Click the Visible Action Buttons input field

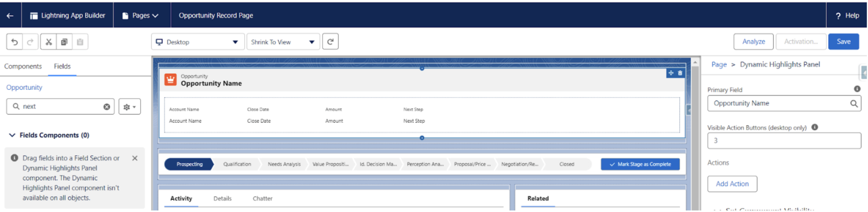click(784, 141)
